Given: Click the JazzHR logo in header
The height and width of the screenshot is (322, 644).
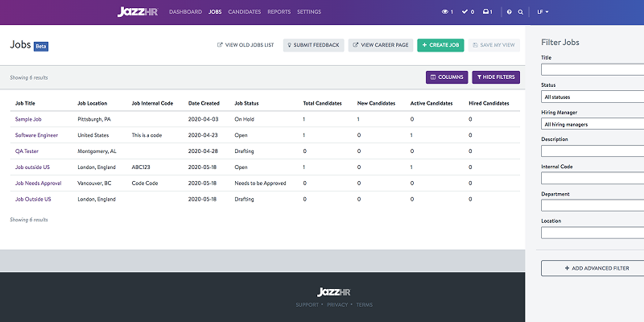Looking at the screenshot, I should [x=138, y=12].
